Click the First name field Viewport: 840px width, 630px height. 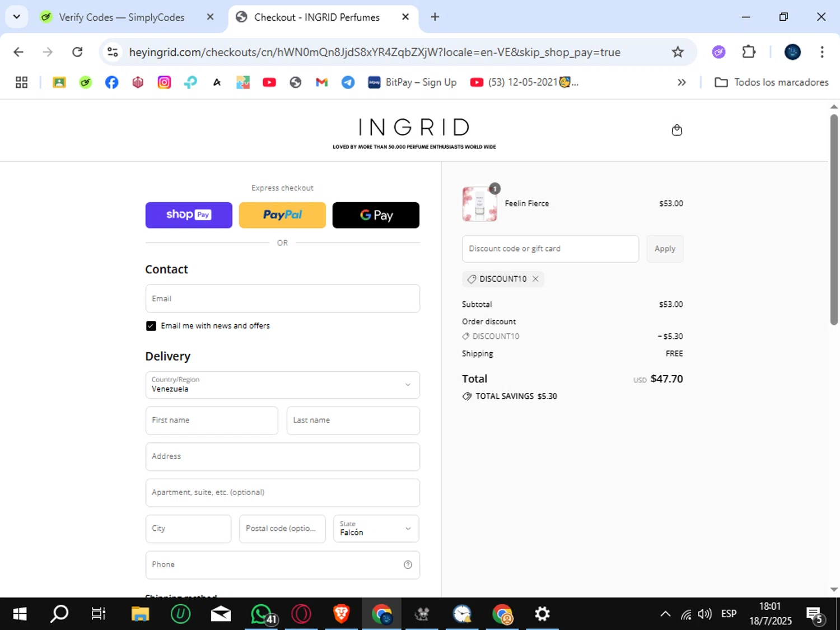pos(212,421)
